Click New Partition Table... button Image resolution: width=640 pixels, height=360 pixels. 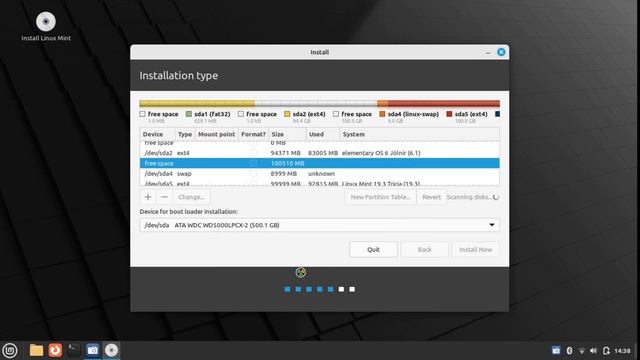tap(380, 197)
